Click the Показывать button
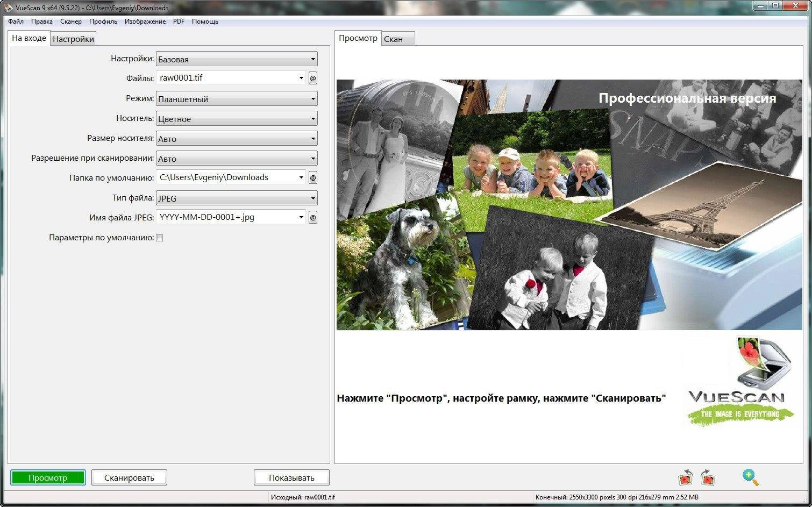This screenshot has width=812, height=507. tap(291, 477)
